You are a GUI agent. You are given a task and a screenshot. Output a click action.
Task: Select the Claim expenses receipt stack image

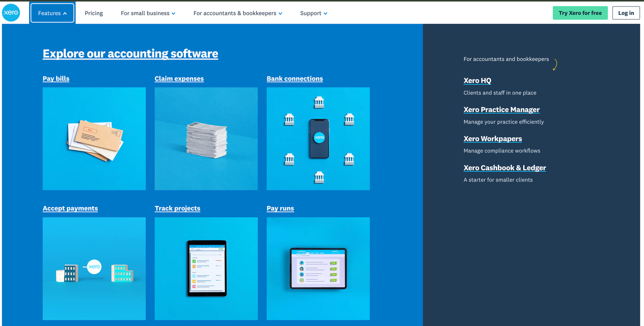pyautogui.click(x=206, y=138)
